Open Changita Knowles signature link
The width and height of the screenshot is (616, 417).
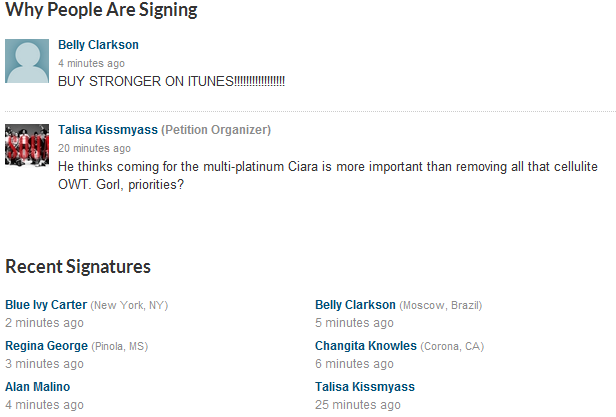pyautogui.click(x=366, y=346)
